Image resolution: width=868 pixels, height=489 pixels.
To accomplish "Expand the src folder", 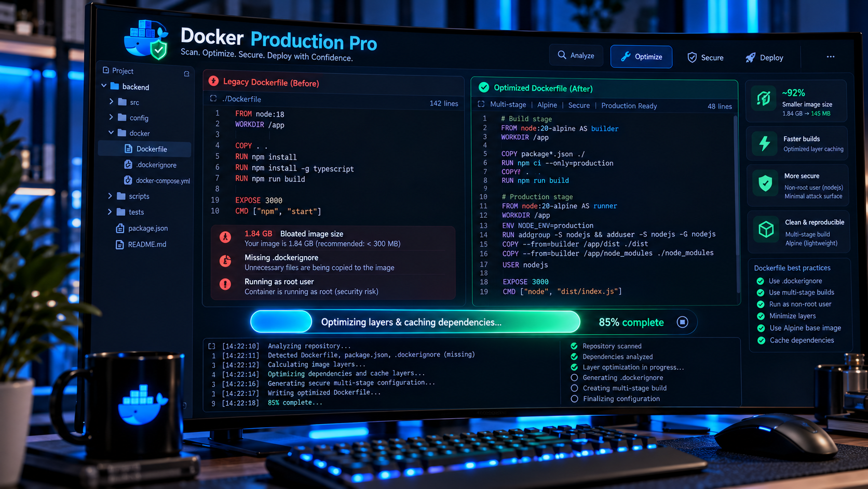I will pyautogui.click(x=111, y=102).
